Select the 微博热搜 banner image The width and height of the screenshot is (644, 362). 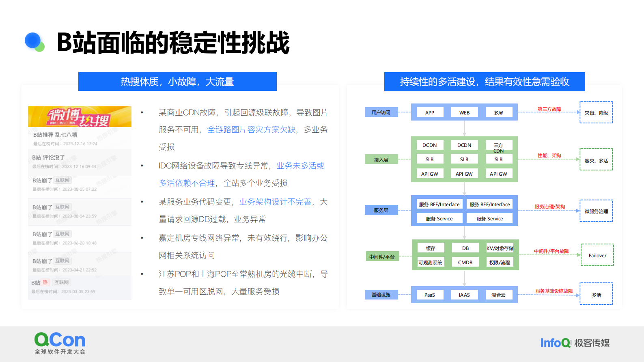coord(80,117)
